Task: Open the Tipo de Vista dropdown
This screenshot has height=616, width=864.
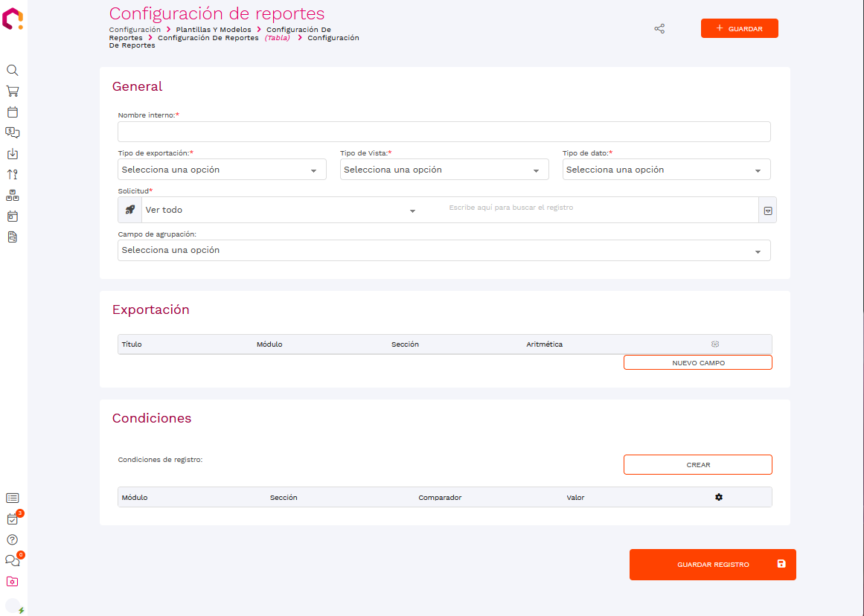Action: click(x=444, y=170)
